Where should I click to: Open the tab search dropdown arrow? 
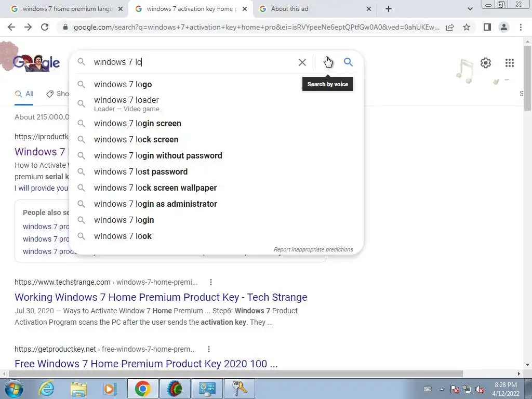click(470, 9)
